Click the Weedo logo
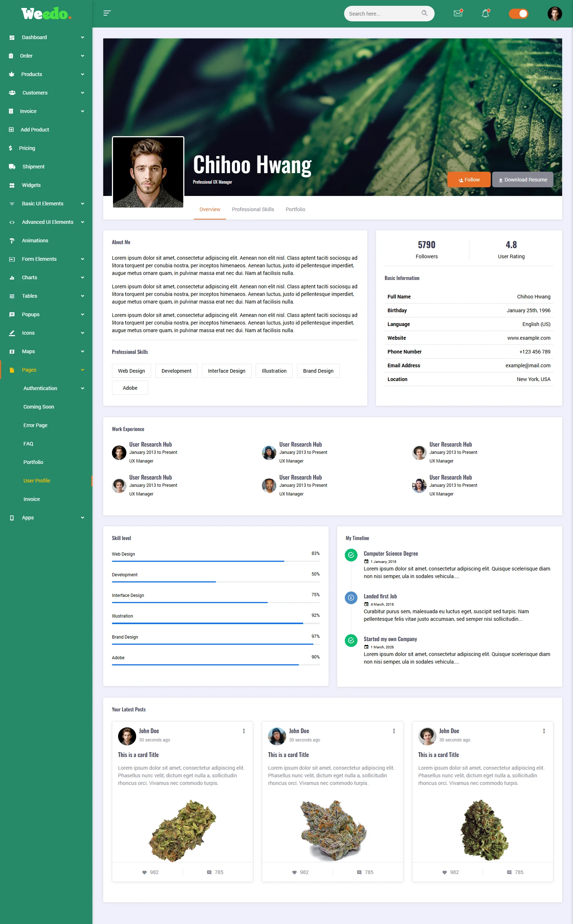Screen dimensions: 573x924 coord(46,14)
